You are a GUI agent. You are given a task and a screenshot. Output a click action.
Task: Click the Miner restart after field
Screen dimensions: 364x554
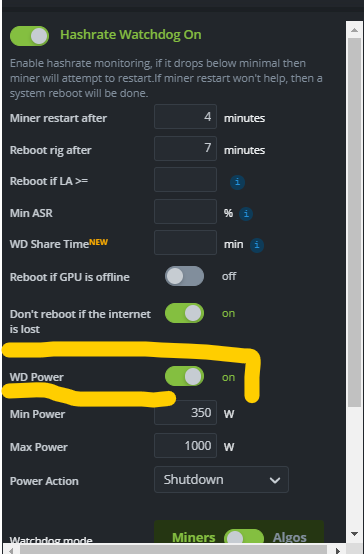185,117
